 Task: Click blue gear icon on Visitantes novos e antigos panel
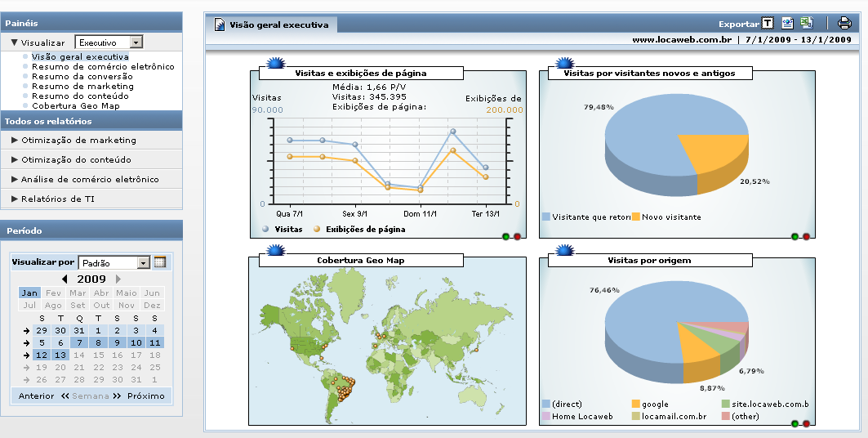pyautogui.click(x=564, y=64)
